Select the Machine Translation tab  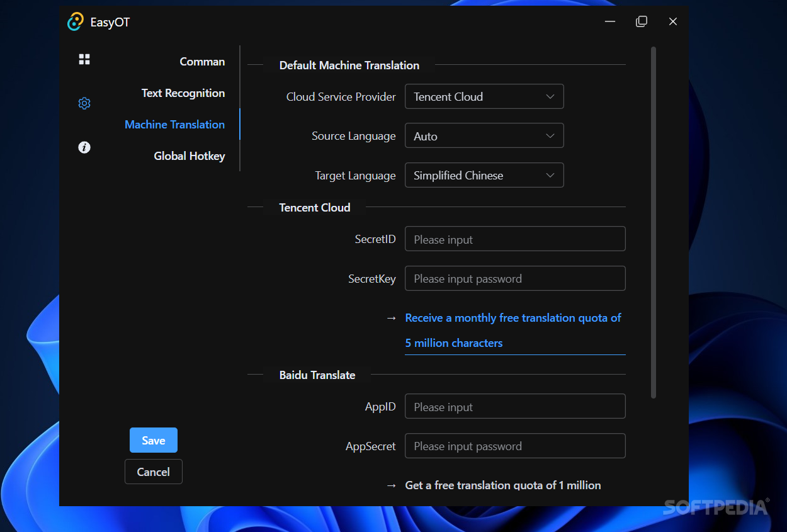point(175,125)
